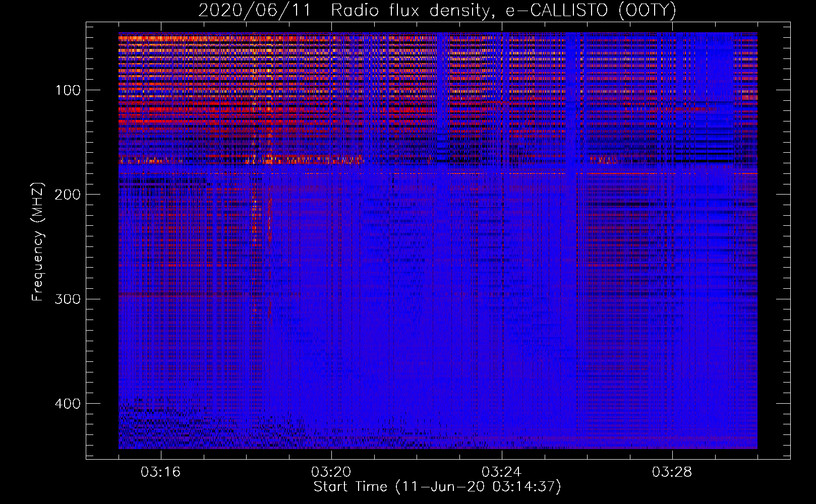Click the 100 frequency tick label

point(68,90)
